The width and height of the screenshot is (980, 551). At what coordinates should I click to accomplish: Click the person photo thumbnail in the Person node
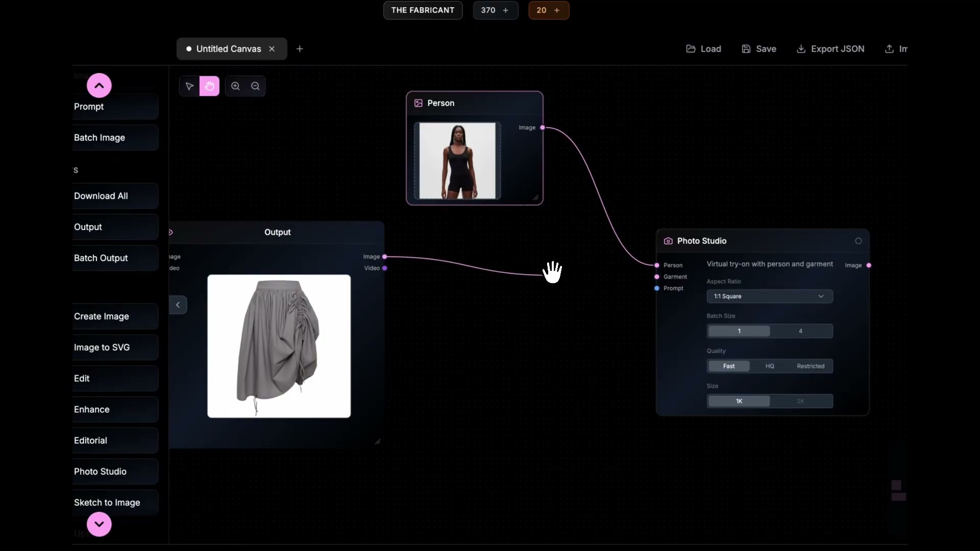pyautogui.click(x=456, y=161)
